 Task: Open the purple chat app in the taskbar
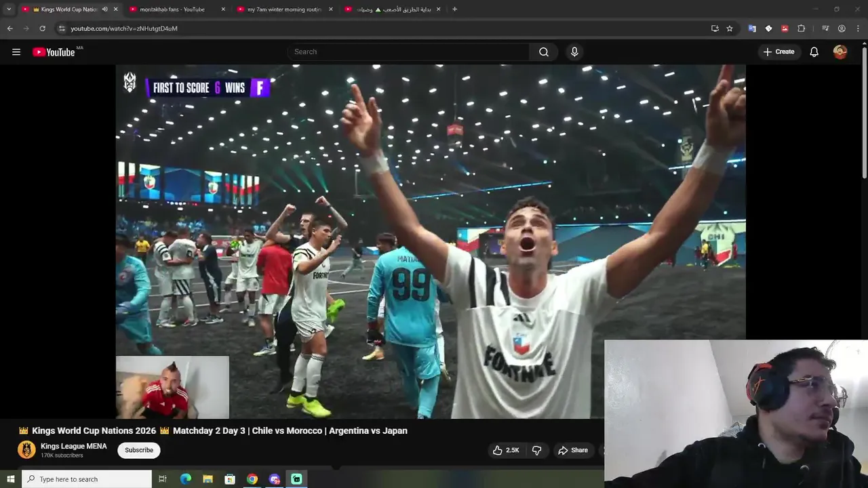pyautogui.click(x=275, y=479)
